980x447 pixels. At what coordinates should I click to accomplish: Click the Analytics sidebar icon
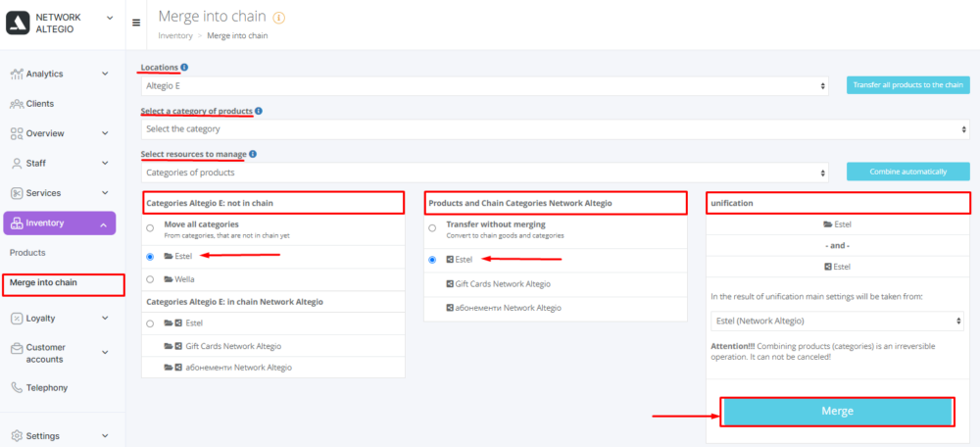tap(17, 74)
